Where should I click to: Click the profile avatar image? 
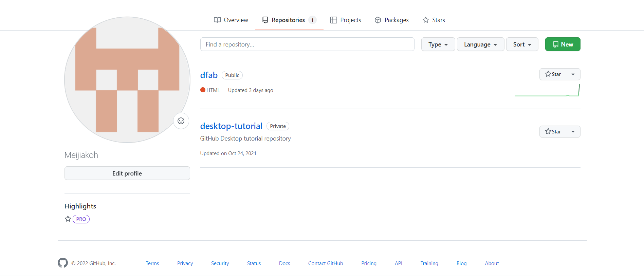tap(127, 80)
